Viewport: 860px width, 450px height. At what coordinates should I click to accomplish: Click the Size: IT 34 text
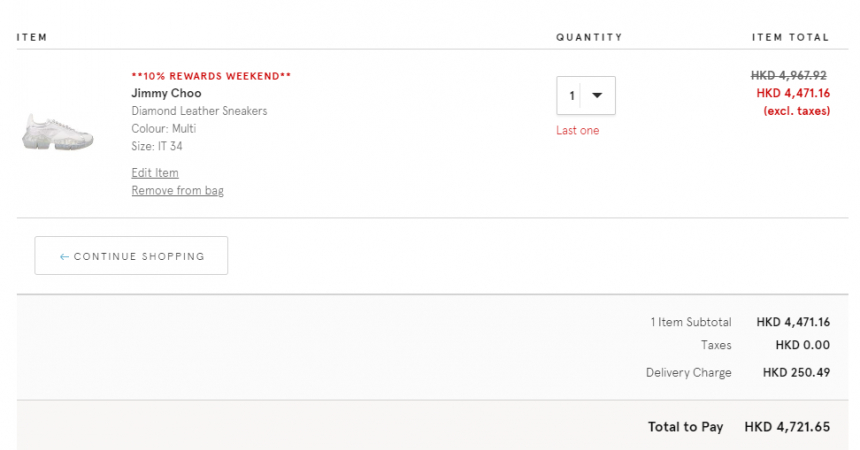157,146
